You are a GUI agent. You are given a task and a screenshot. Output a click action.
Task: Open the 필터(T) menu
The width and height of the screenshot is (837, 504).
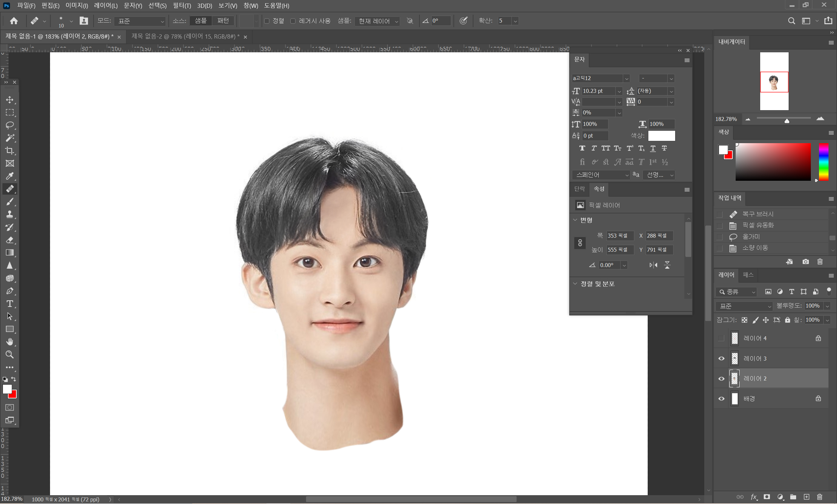tap(182, 6)
